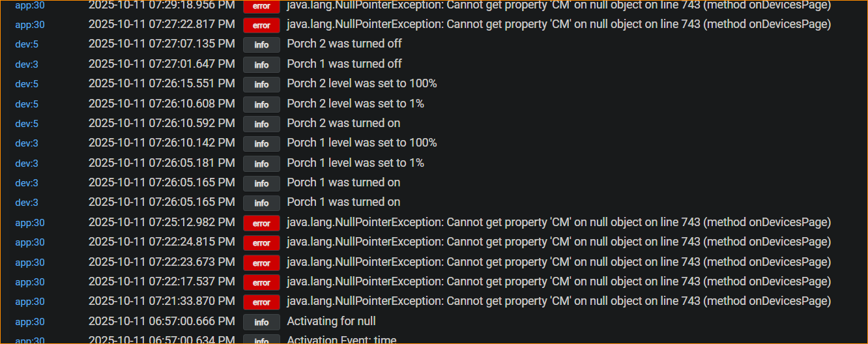This screenshot has width=868, height=344.
Task: Select the error badge at 07:22:17.537 PM
Action: pos(261,283)
